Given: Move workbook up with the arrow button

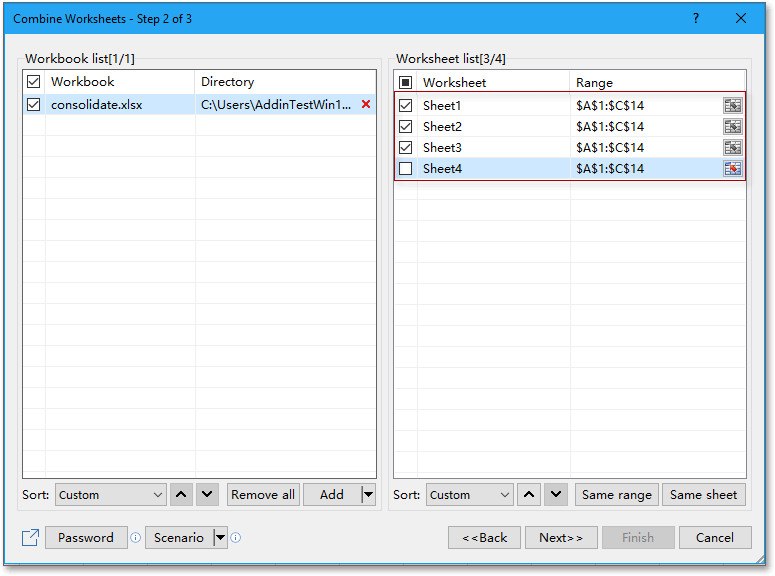Looking at the screenshot, I should [181, 494].
